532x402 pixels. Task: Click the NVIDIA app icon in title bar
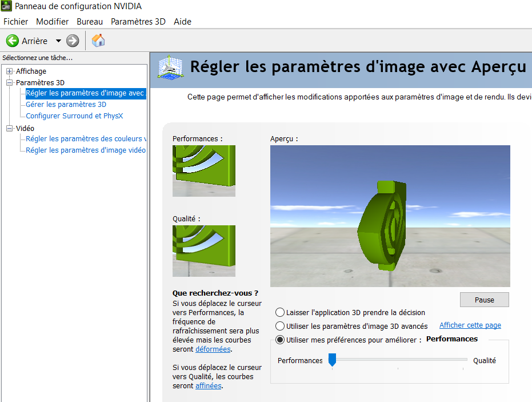click(x=6, y=6)
